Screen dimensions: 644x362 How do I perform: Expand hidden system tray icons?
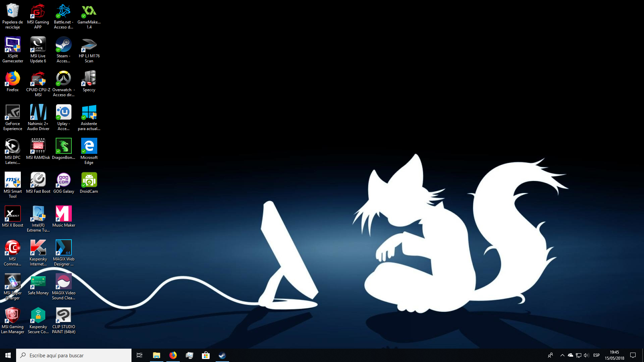pos(562,355)
